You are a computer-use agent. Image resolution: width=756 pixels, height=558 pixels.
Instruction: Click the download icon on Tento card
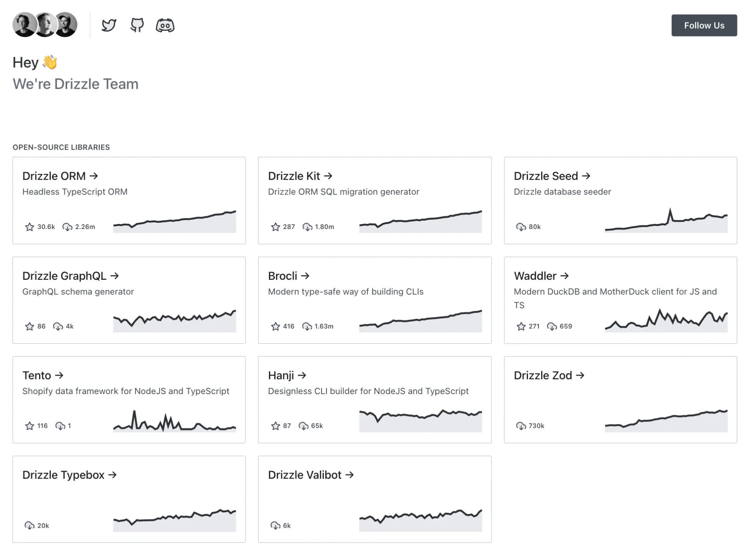pyautogui.click(x=60, y=426)
